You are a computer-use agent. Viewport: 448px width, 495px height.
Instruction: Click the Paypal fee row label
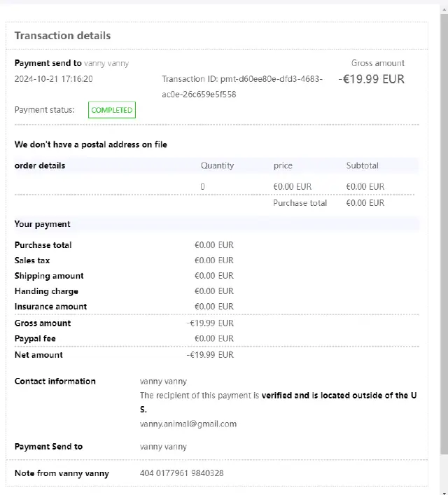point(35,339)
